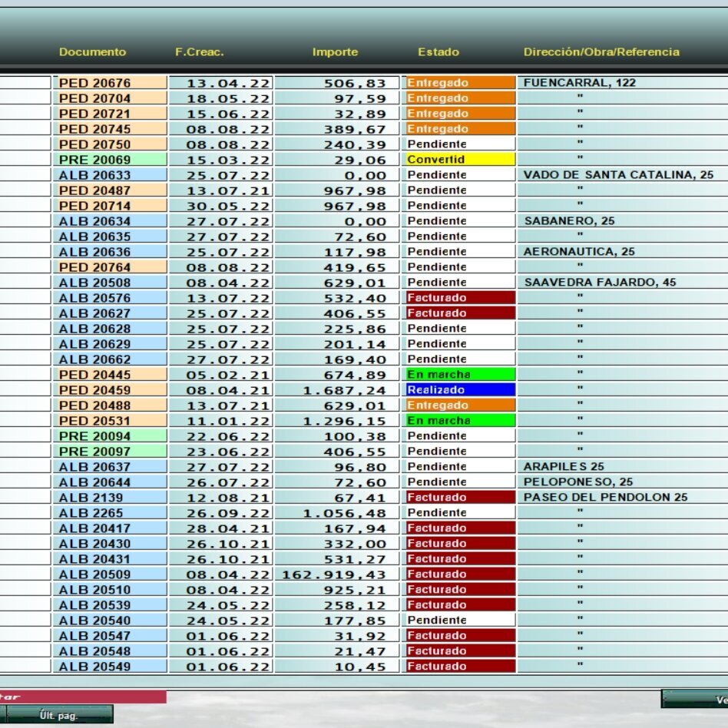Click the partially visible Ve button
The width and height of the screenshot is (728, 728).
coord(695,700)
